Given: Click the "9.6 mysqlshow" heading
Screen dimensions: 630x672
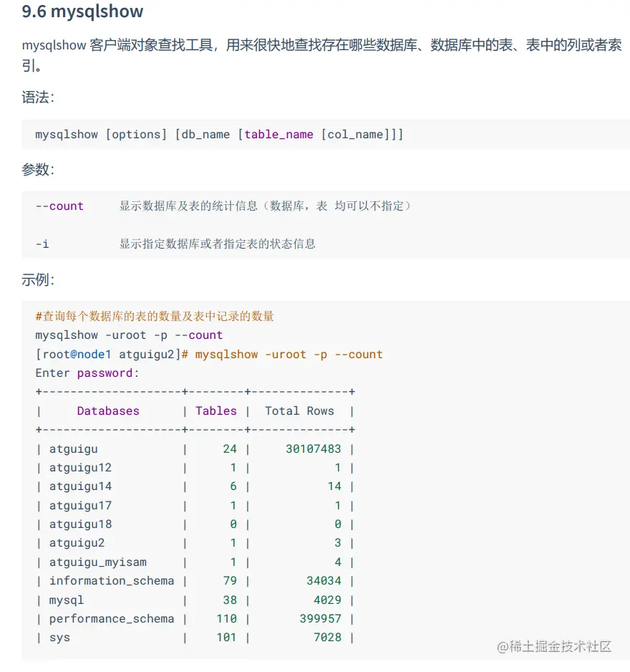Looking at the screenshot, I should 82,11.
